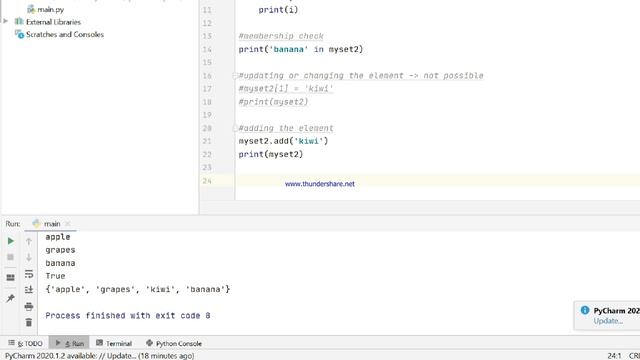
Task: Click the line separator indicator in status bar
Action: click(634, 356)
